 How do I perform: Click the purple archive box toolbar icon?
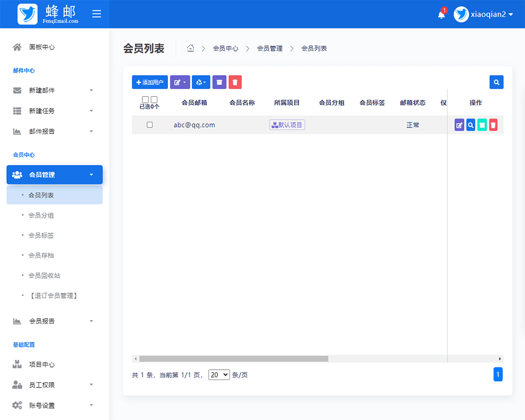(x=219, y=82)
